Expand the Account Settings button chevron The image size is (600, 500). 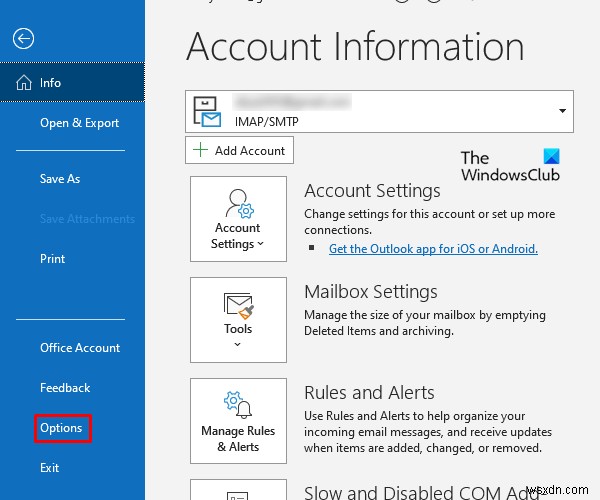pos(261,243)
